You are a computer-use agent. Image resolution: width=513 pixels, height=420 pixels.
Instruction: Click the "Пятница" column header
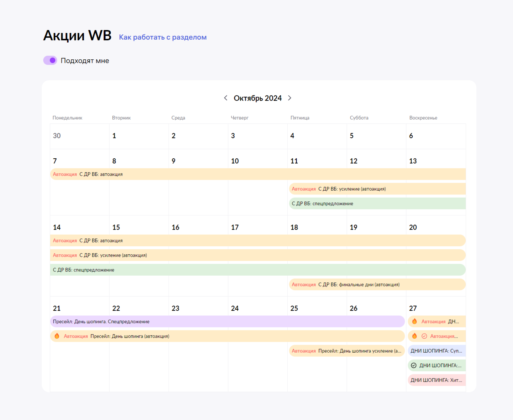point(300,118)
